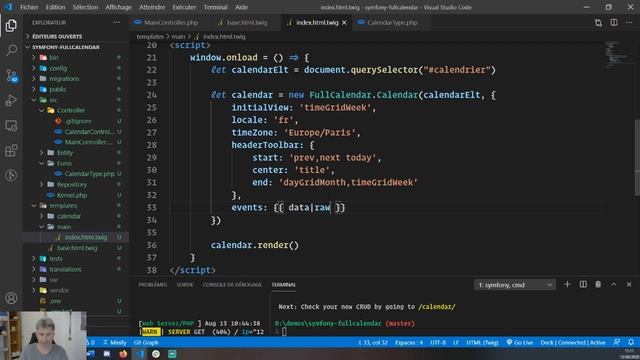This screenshot has height=360, width=640.
Task: Open the Explorer view in activity bar
Action: [x=11, y=25]
